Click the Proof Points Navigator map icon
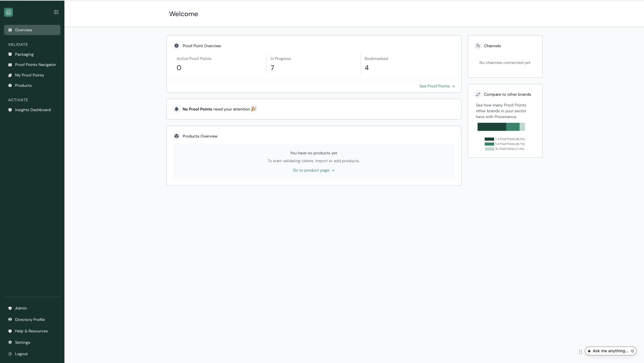 click(10, 65)
